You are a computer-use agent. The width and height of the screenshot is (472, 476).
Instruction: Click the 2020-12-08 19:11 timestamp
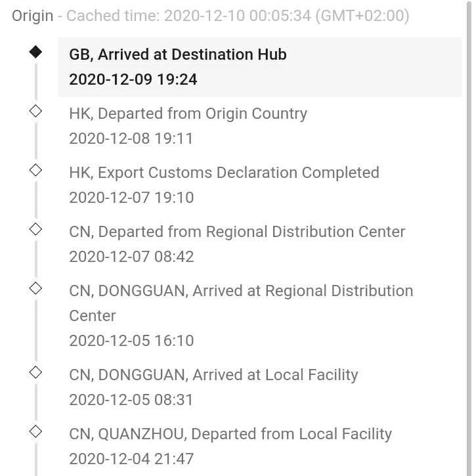pos(131,139)
